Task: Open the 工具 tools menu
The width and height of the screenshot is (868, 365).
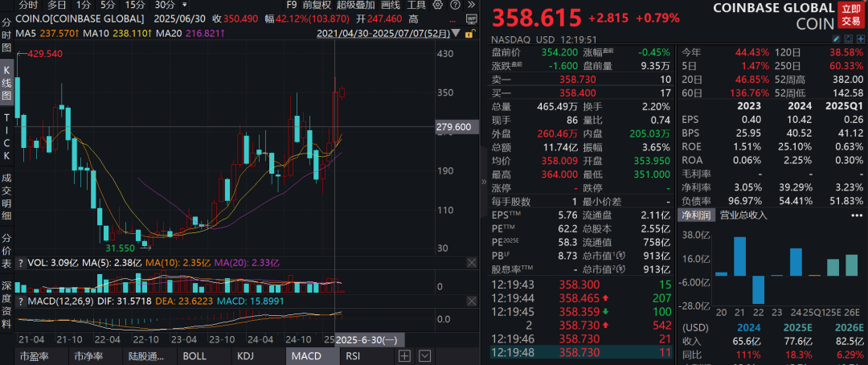Action: (x=416, y=6)
